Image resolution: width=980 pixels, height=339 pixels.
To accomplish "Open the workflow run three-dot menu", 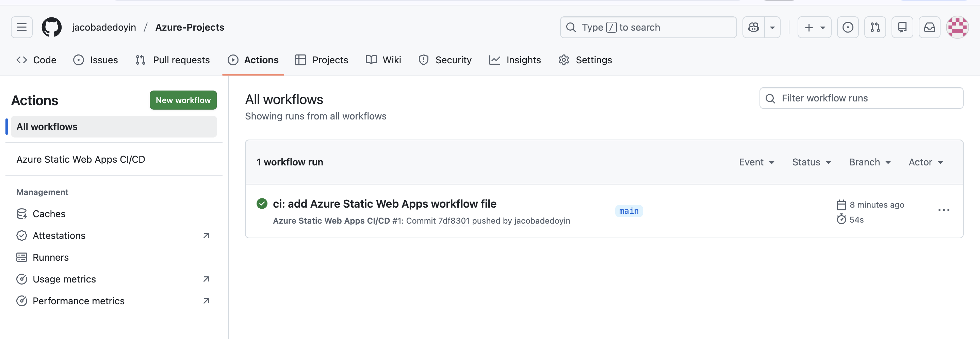I will point(944,210).
